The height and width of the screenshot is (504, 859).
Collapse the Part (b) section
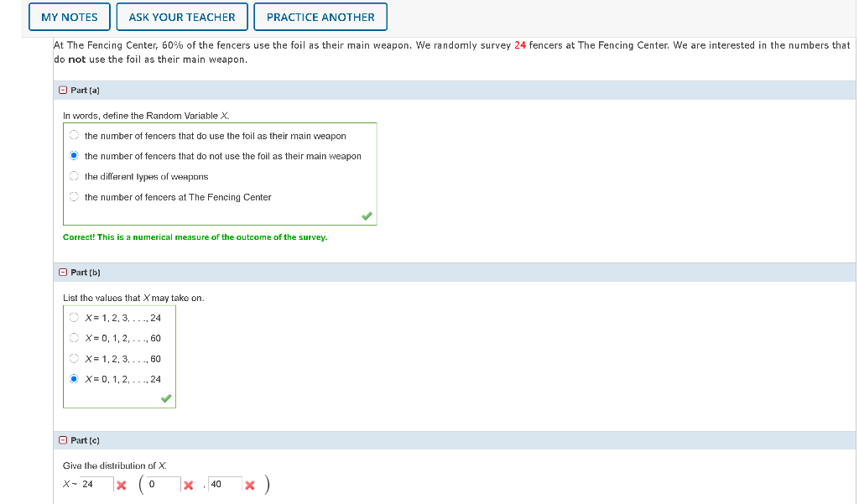[x=63, y=273]
